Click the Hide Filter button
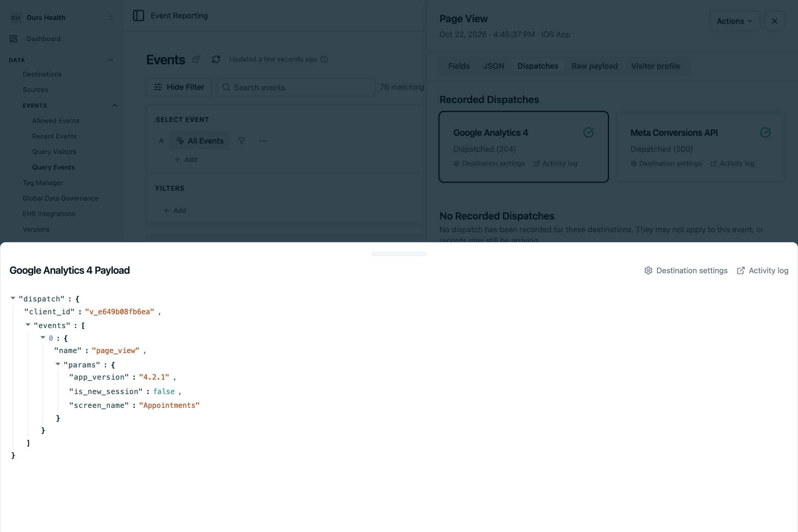Screen dimensions: 798x532 (179, 87)
